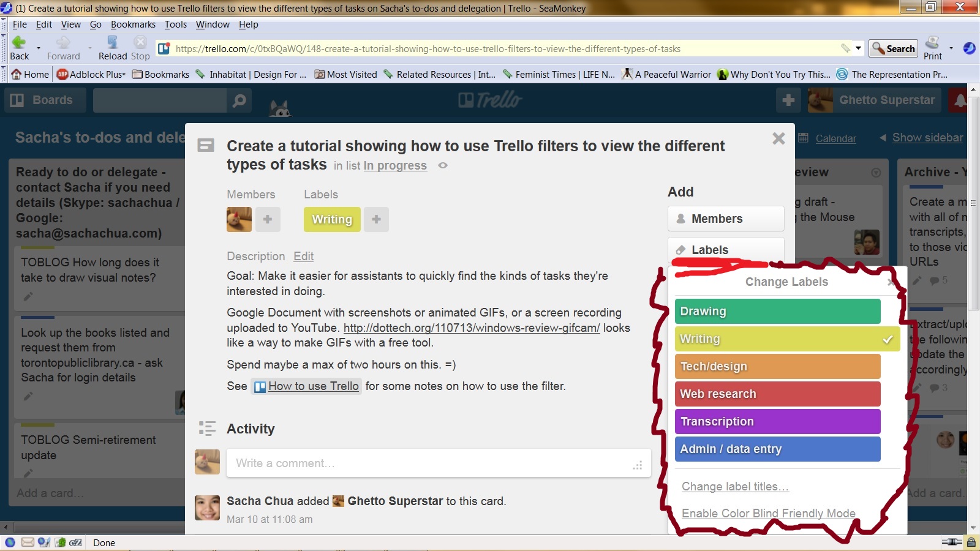Toggle the Web research label

click(777, 394)
